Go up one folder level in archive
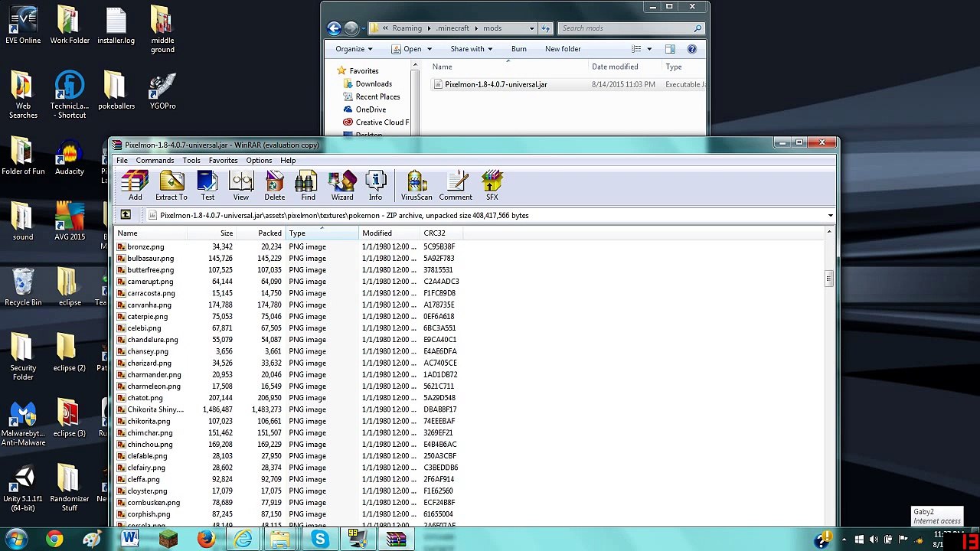 pos(126,215)
